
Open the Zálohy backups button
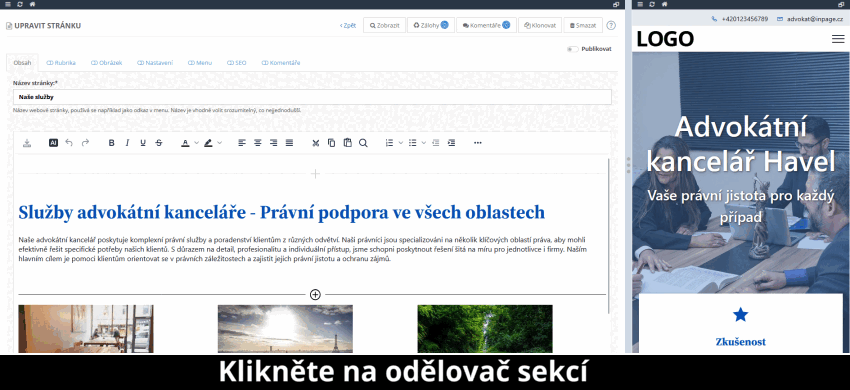(x=430, y=25)
